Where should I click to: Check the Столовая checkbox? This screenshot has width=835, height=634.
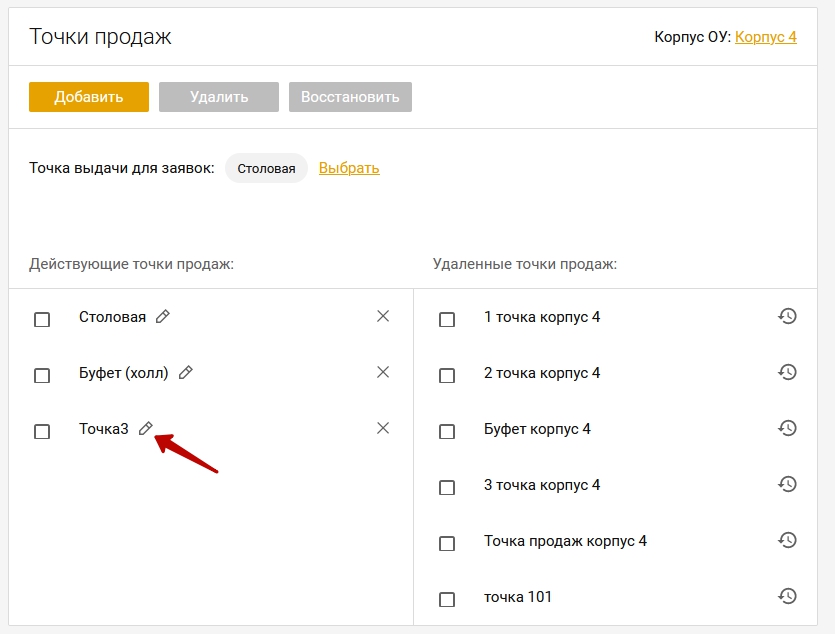[42, 319]
